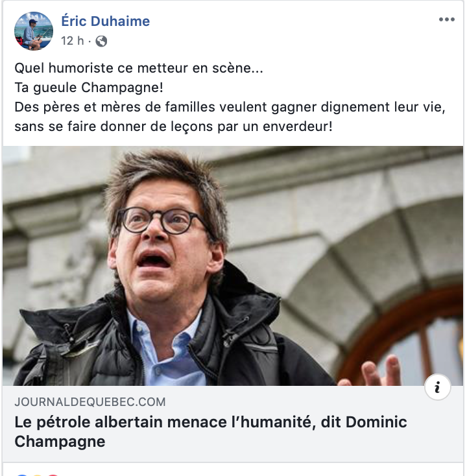Open the Éric Duhaime profile name link
The width and height of the screenshot is (467, 476).
point(105,21)
